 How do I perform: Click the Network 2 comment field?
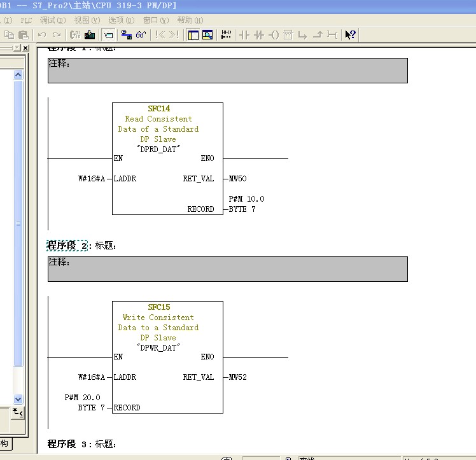(228, 269)
